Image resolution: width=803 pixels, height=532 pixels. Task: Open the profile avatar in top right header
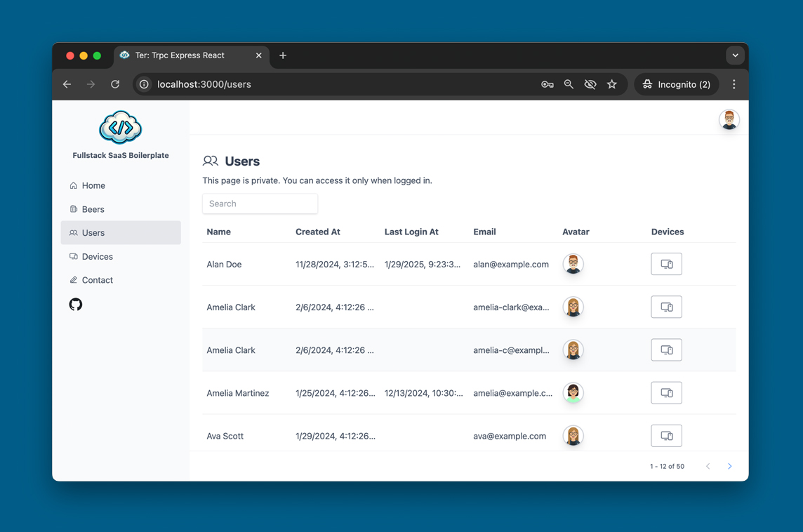[x=729, y=120]
